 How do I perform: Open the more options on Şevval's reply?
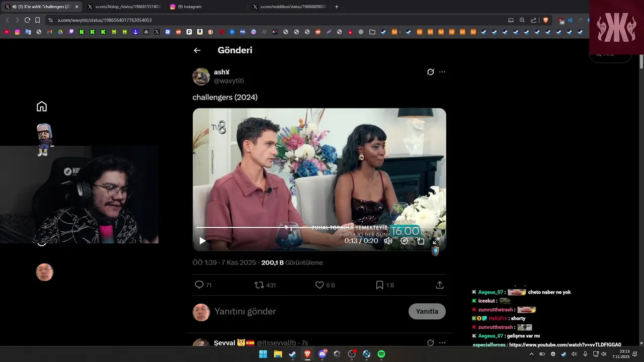click(442, 343)
